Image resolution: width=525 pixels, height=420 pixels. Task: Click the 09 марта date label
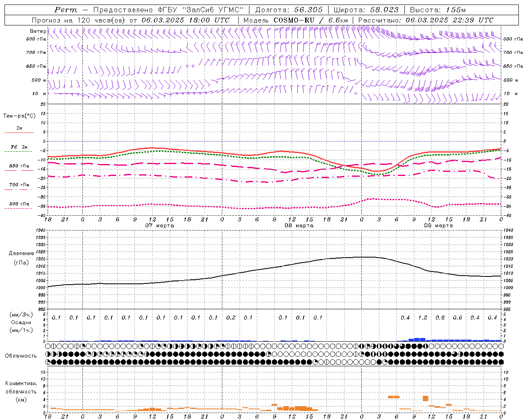tap(438, 226)
